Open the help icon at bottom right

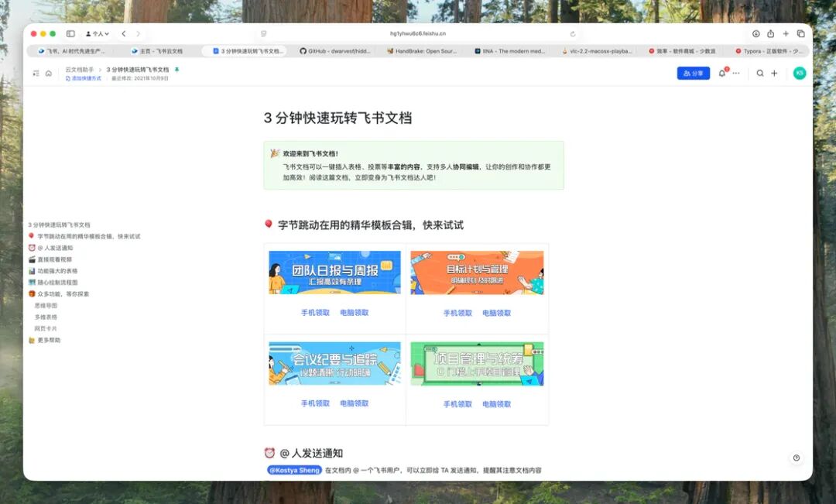(796, 458)
